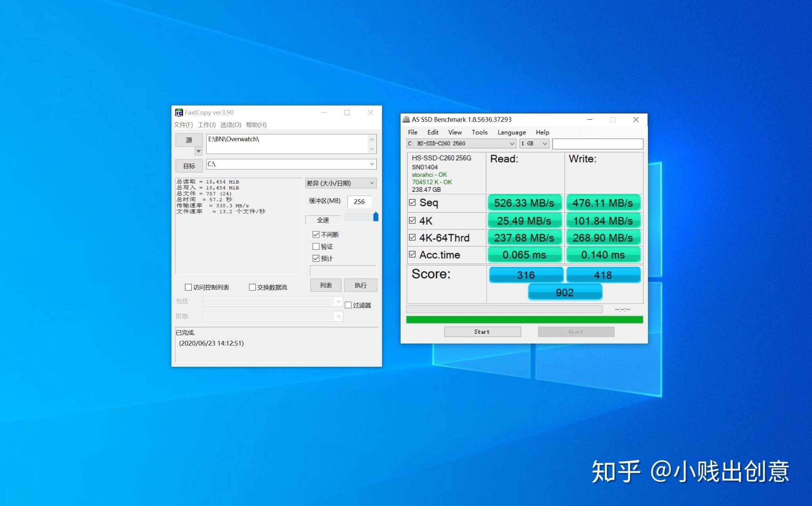812x506 pixels.
Task: Expand the source history arrow below 源
Action: pyautogui.click(x=198, y=151)
